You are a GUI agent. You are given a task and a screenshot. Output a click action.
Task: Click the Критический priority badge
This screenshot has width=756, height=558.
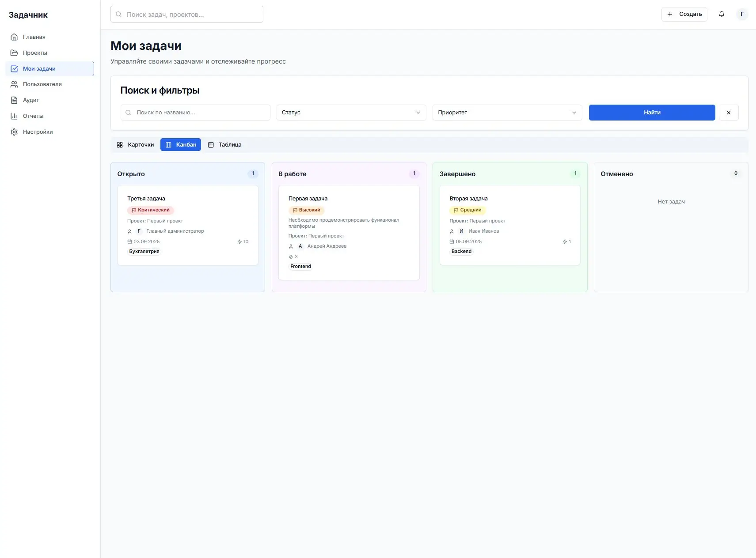[x=151, y=210]
